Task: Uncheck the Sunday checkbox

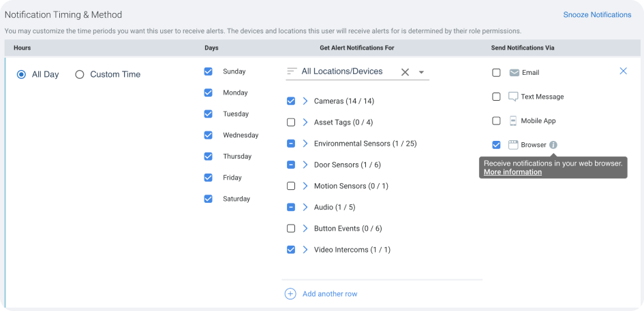Action: pyautogui.click(x=209, y=71)
